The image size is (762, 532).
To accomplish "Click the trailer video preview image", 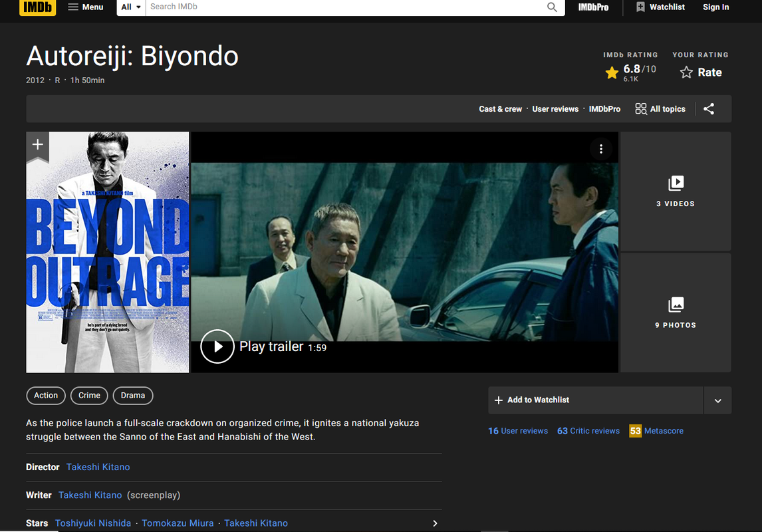I will click(404, 252).
